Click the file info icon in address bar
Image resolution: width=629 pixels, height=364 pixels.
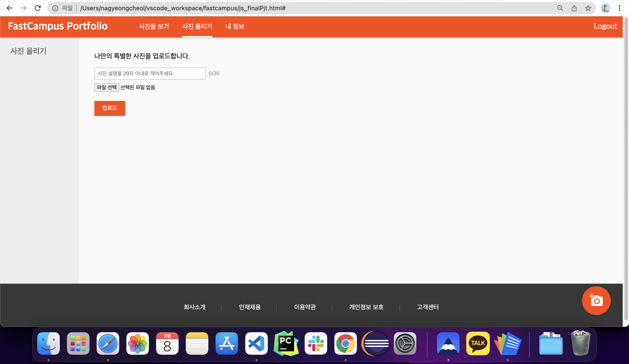coord(55,8)
